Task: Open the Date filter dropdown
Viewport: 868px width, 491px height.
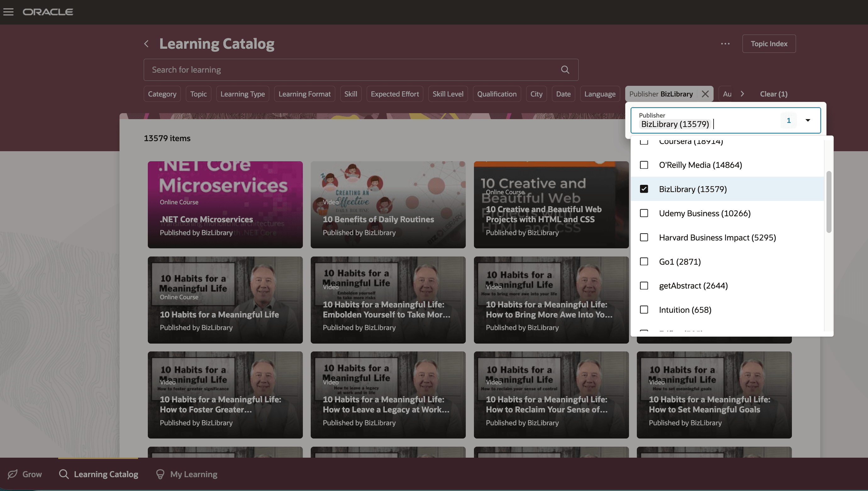Action: tap(563, 94)
